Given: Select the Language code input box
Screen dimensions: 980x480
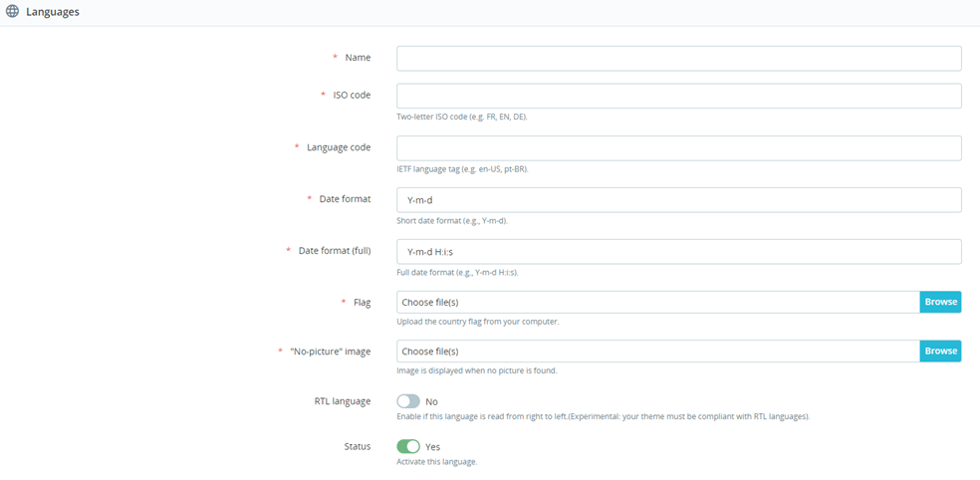Looking at the screenshot, I should click(679, 148).
